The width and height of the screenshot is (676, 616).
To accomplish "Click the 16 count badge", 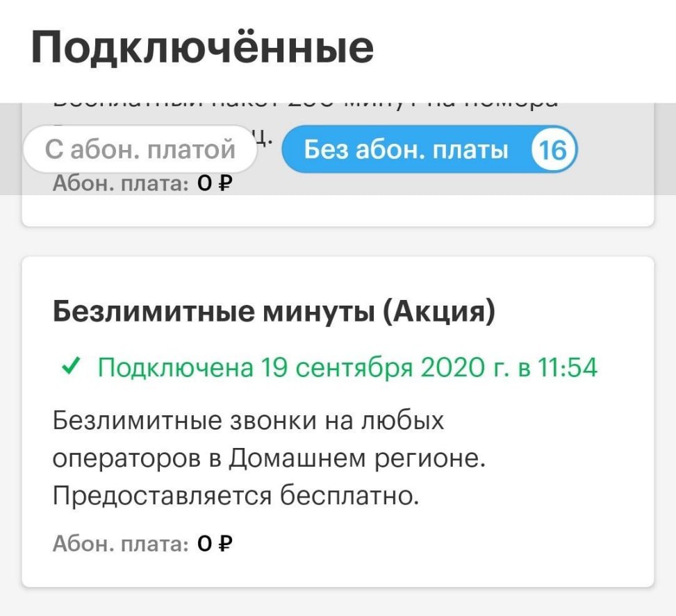I will click(x=553, y=149).
